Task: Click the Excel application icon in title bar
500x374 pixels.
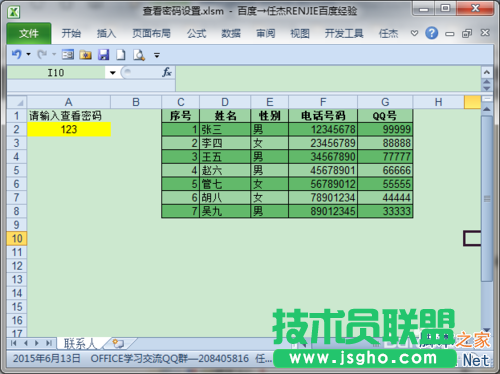Action: pos(14,12)
